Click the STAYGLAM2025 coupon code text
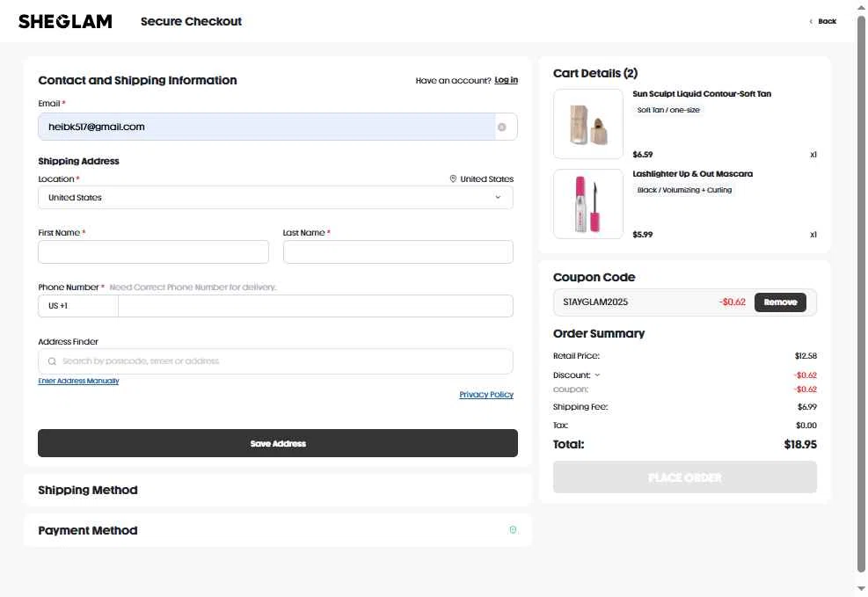 click(595, 302)
